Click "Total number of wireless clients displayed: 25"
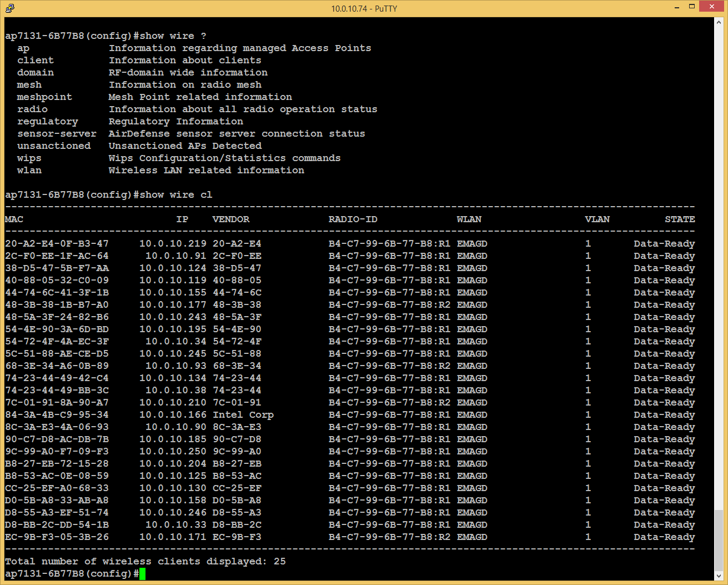The width and height of the screenshot is (728, 585). pyautogui.click(x=145, y=562)
